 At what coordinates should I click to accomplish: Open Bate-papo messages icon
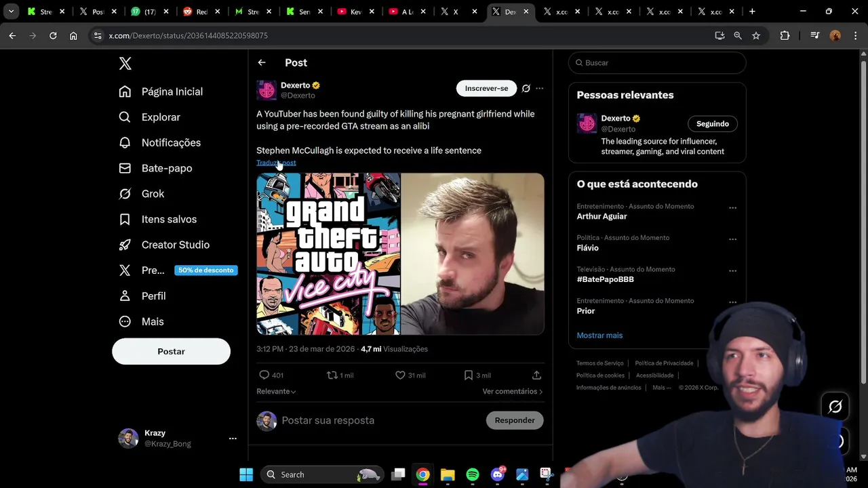pyautogui.click(x=125, y=168)
